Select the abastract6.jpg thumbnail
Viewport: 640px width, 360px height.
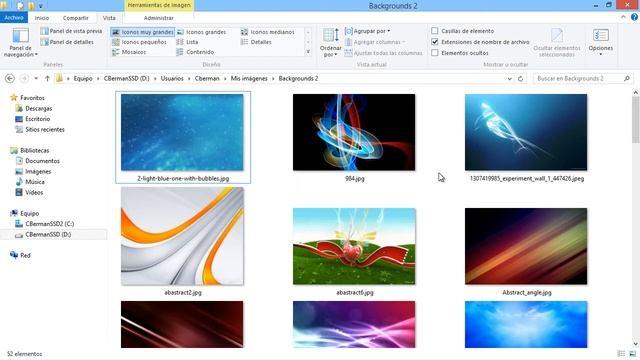click(x=354, y=246)
